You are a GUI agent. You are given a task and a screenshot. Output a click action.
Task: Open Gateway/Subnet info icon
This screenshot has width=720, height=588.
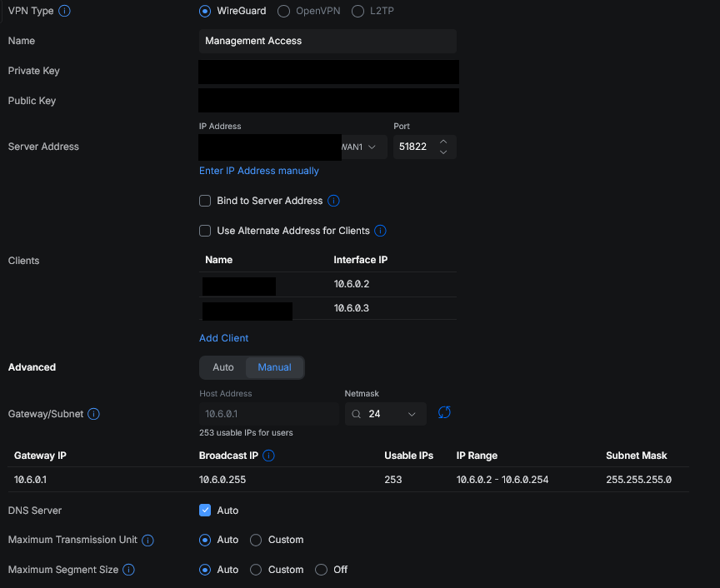93,414
